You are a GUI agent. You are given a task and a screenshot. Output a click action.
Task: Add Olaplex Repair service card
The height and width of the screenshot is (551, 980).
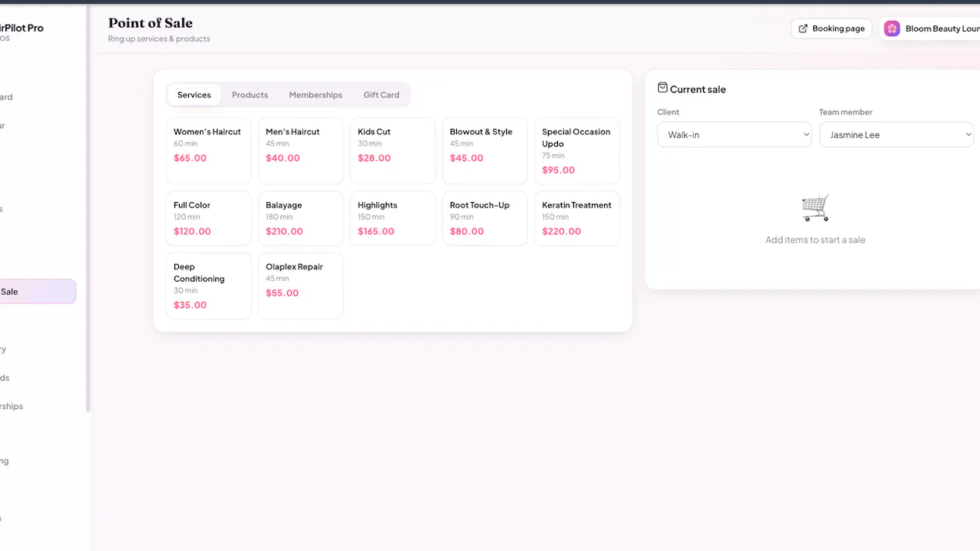click(300, 286)
